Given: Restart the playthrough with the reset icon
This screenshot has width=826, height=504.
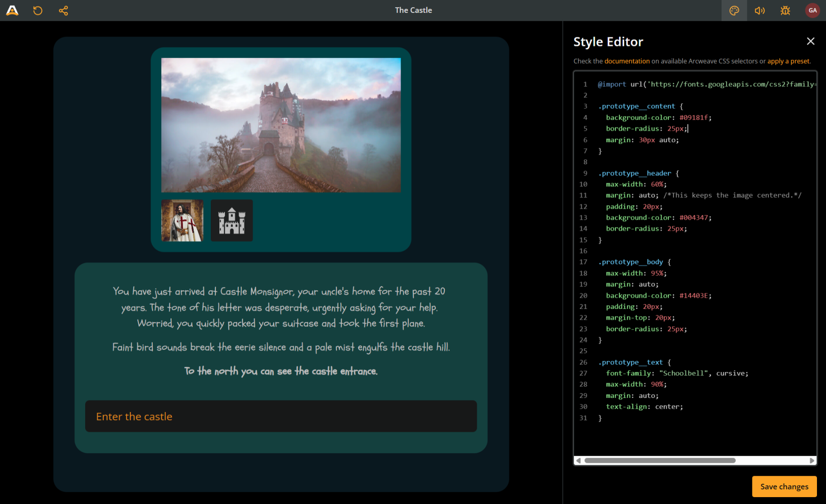Looking at the screenshot, I should (x=37, y=10).
